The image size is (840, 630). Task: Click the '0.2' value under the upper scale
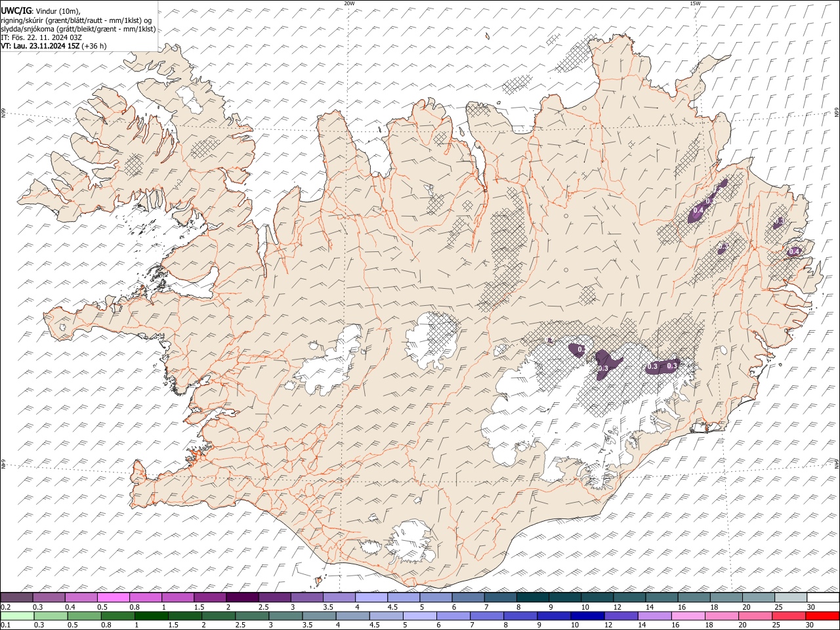point(5,607)
